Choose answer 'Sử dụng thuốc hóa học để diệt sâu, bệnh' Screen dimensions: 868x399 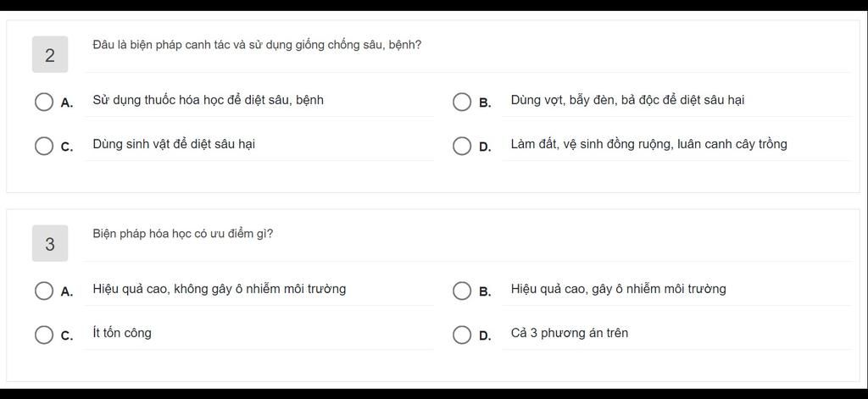coord(209,100)
